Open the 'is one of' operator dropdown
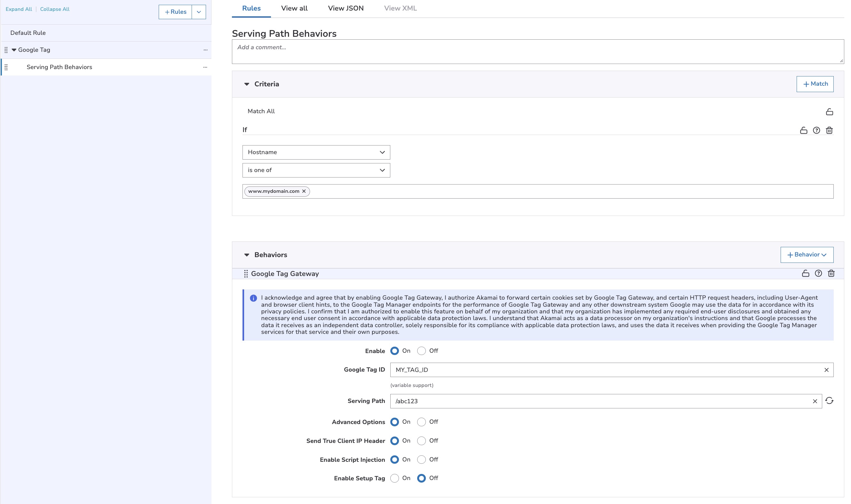851x504 pixels. [x=316, y=170]
